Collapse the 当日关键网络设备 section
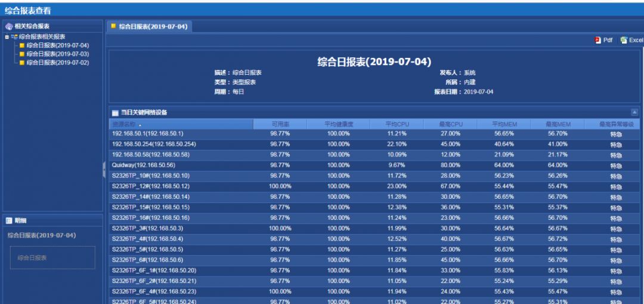 (x=634, y=112)
